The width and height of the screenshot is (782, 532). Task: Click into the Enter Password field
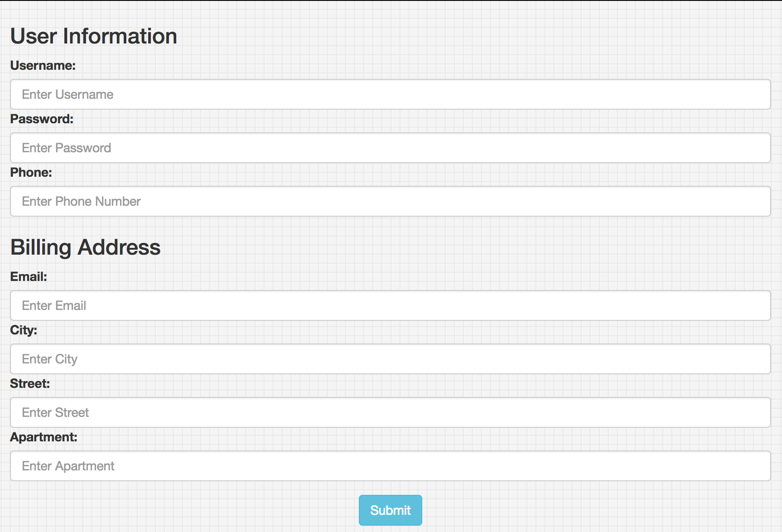click(x=390, y=148)
